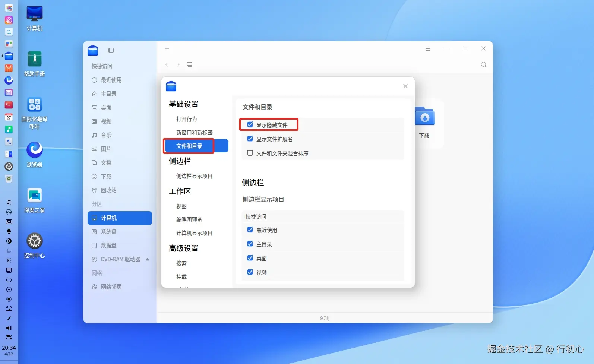
Task: Open the trash from the dock
Action: point(9,178)
